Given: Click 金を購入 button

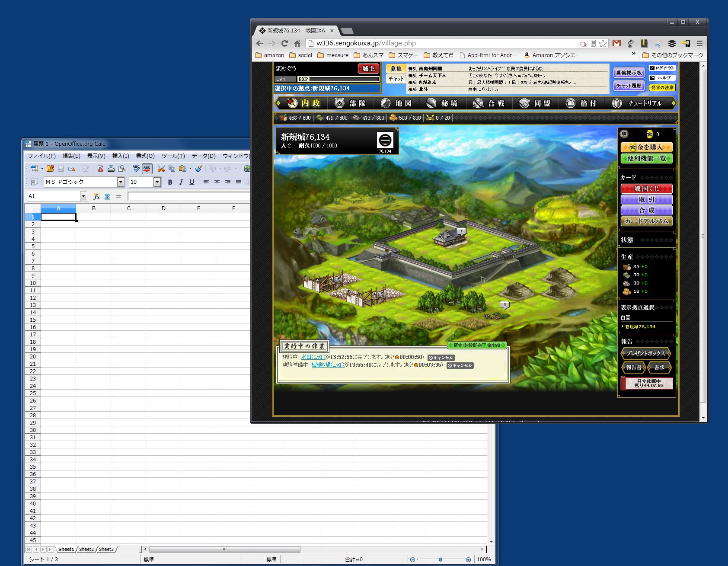Looking at the screenshot, I should 646,147.
